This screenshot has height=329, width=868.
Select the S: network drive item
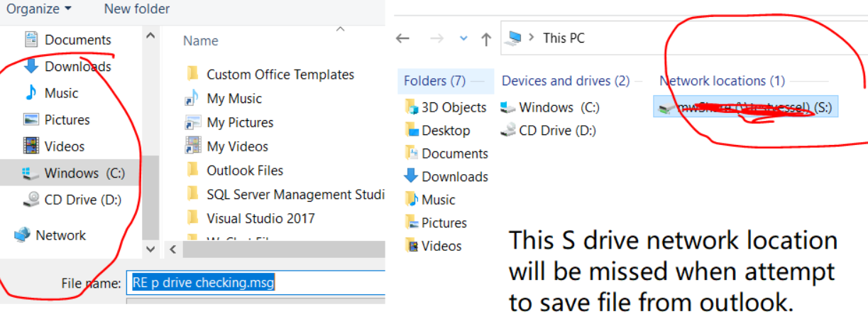(746, 107)
